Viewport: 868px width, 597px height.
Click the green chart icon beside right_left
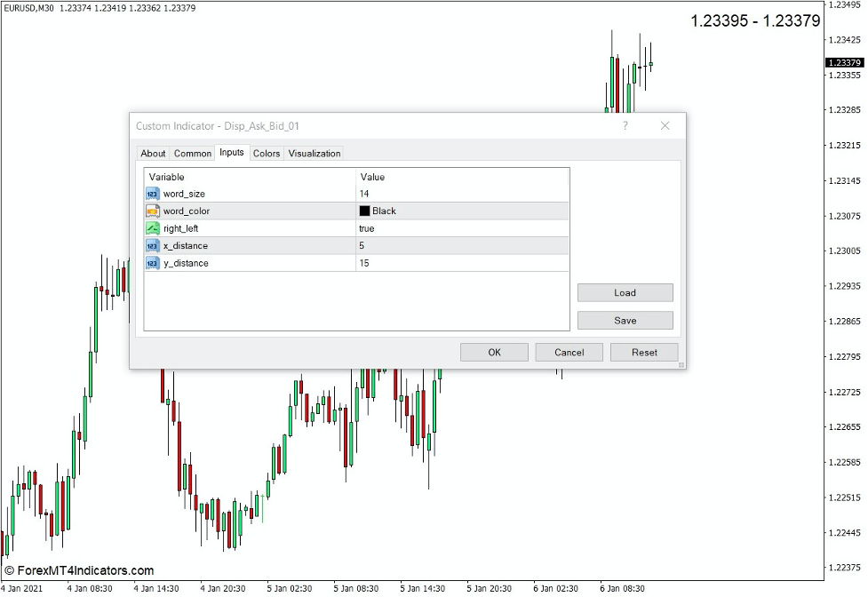point(151,228)
